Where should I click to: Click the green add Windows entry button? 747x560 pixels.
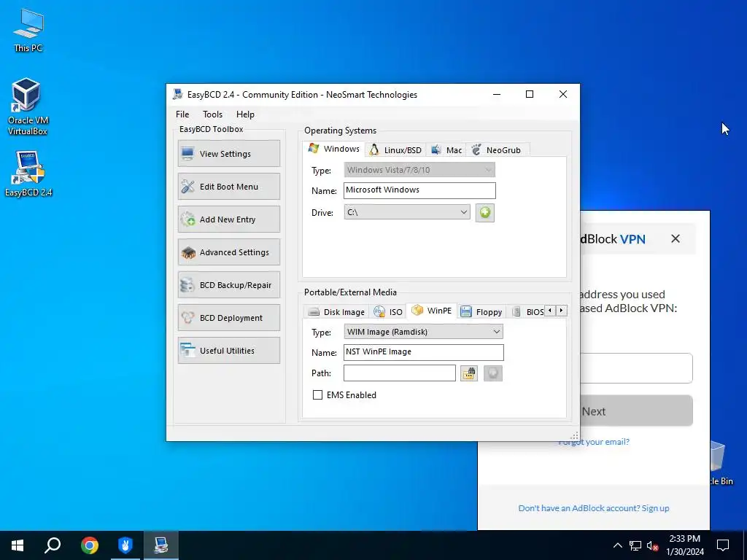coord(485,212)
